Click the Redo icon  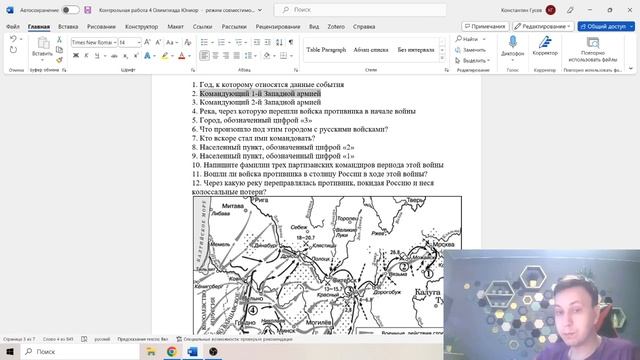pyautogui.click(x=13, y=50)
